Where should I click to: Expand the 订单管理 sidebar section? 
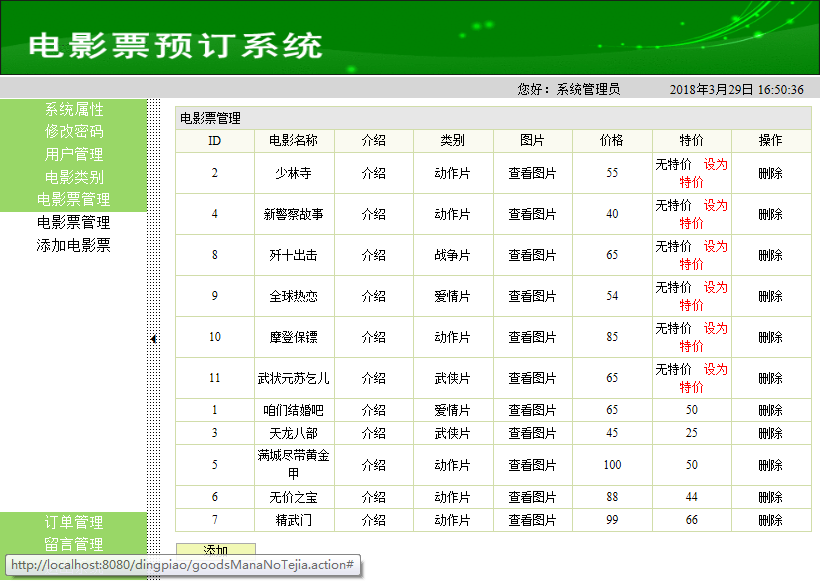point(74,522)
